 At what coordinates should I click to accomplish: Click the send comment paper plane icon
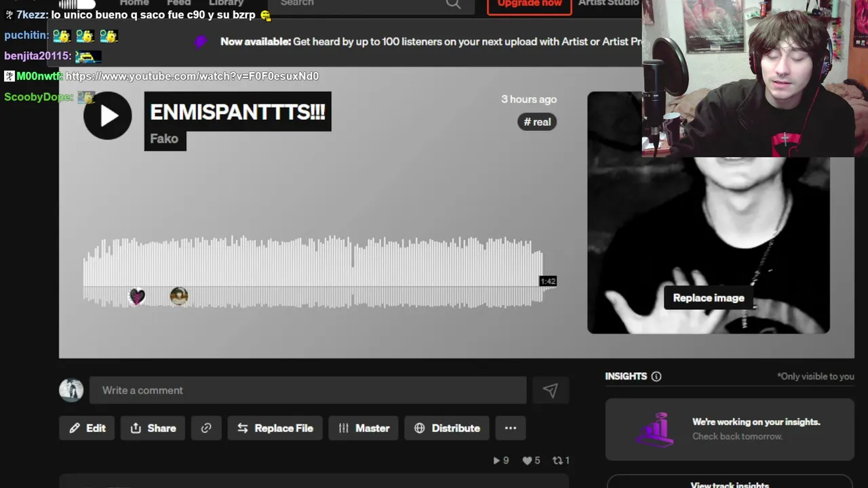click(x=550, y=390)
